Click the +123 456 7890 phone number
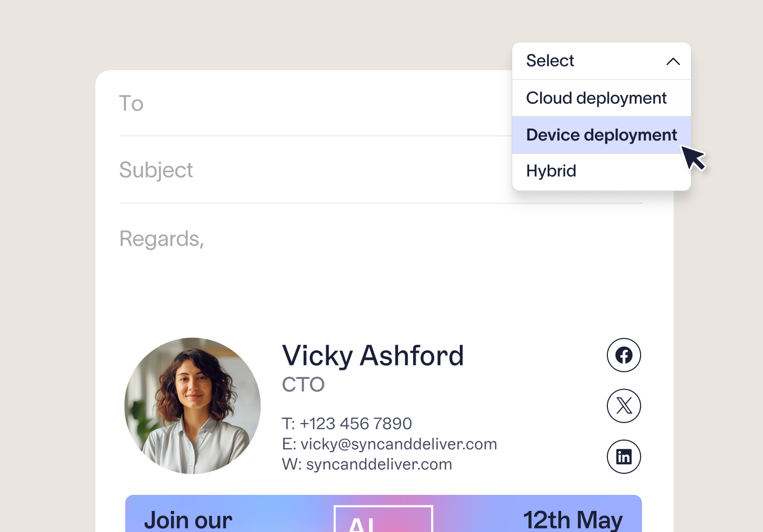763x532 pixels. point(355,424)
